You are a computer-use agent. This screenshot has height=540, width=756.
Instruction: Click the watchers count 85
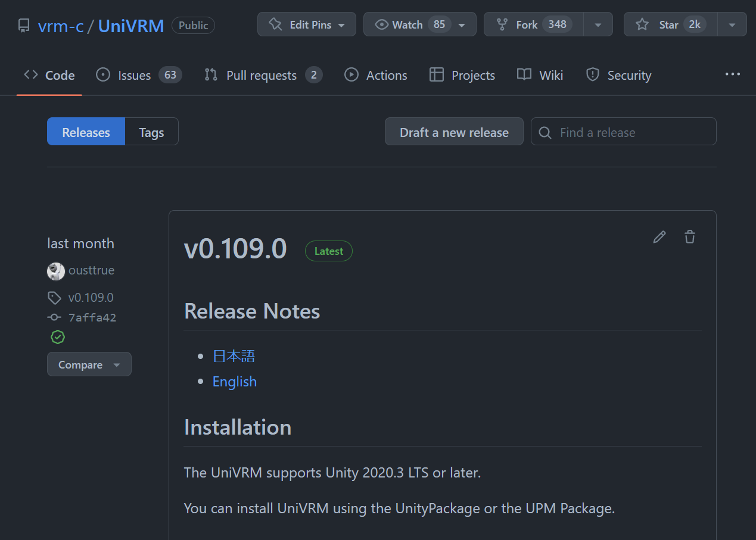439,24
